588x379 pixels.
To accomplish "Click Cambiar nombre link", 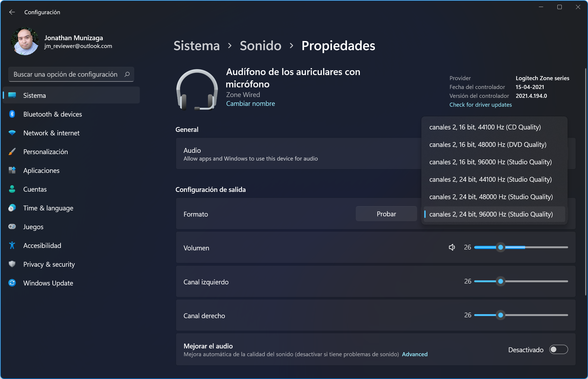I will point(250,103).
